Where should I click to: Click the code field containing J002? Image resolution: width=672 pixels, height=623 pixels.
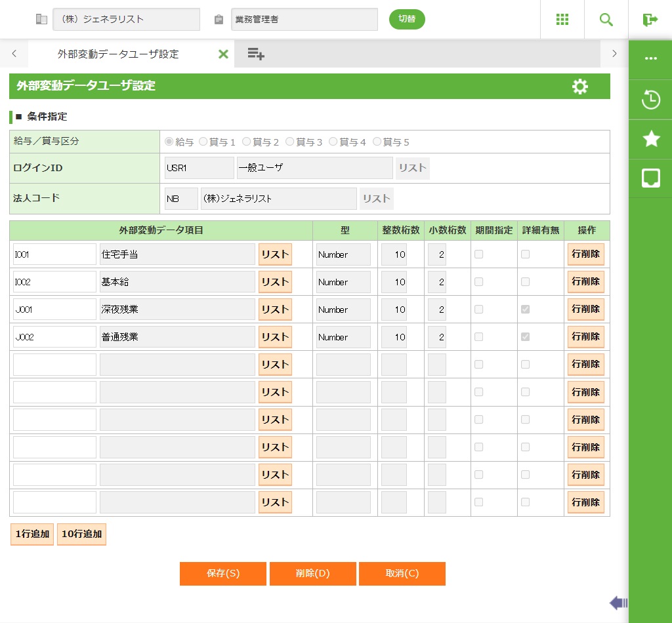[54, 337]
